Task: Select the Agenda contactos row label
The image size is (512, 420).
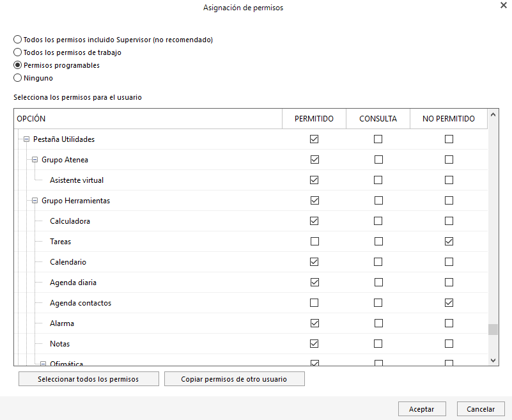Action: [81, 303]
